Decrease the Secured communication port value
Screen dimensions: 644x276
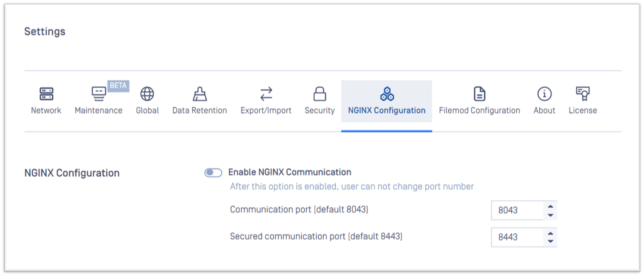tap(550, 241)
